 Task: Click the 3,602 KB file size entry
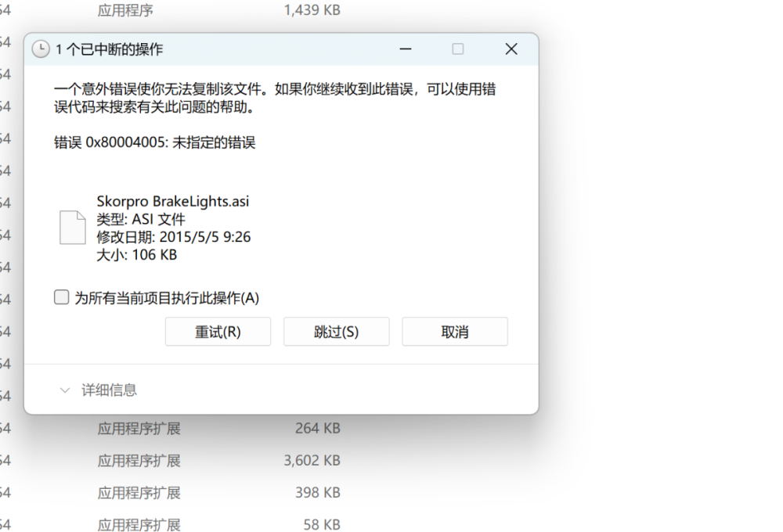312,461
